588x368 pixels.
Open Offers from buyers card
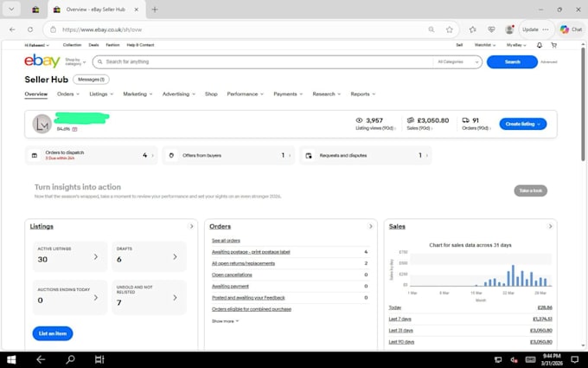click(x=228, y=156)
